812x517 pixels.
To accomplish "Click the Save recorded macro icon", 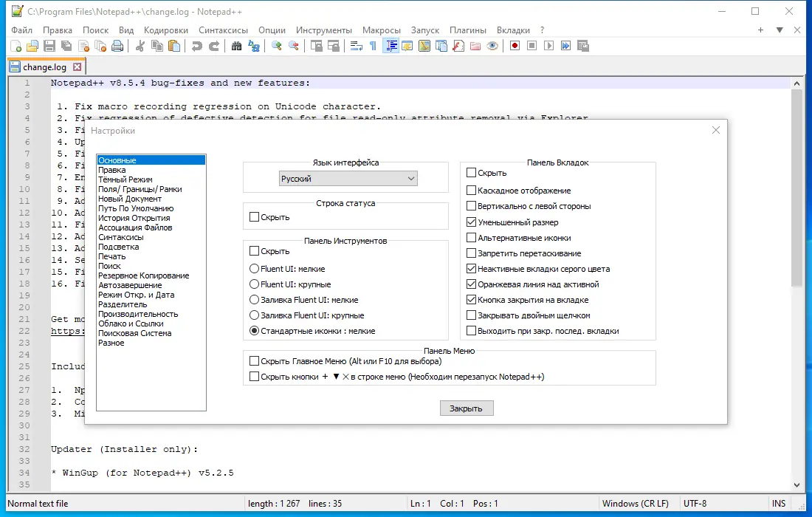I will click(583, 46).
